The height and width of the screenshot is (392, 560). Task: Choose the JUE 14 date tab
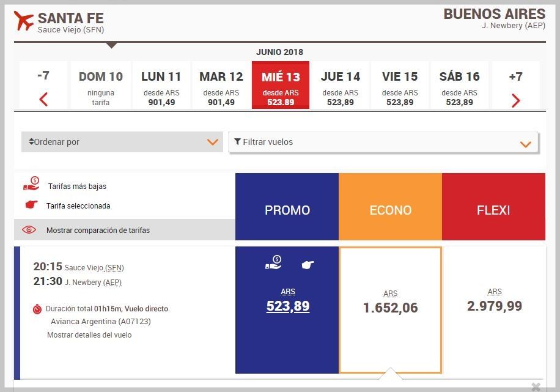(x=341, y=86)
